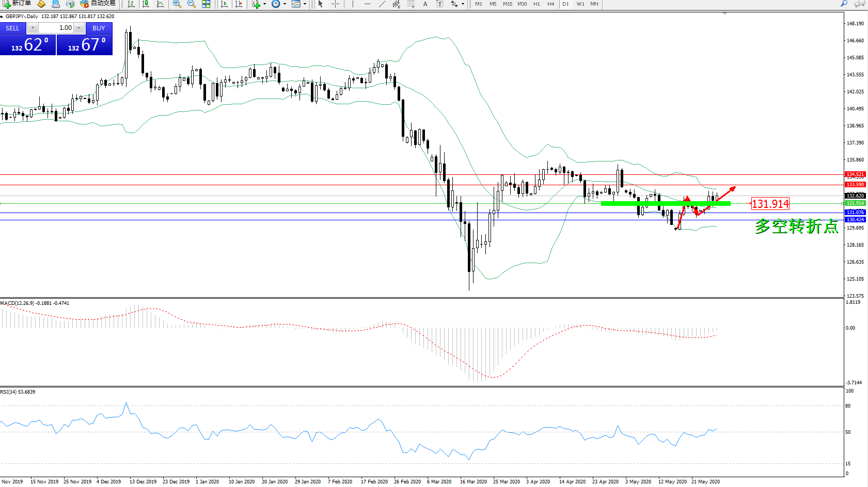868x487 pixels.
Task: Switch to the H4 timeframe
Action: [x=550, y=4]
